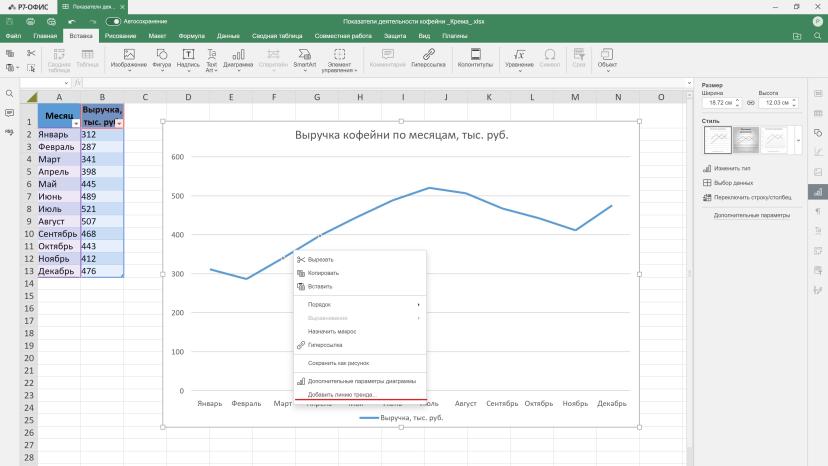Open the left sidebar comments icon
The width and height of the screenshot is (828, 466).
click(10, 113)
